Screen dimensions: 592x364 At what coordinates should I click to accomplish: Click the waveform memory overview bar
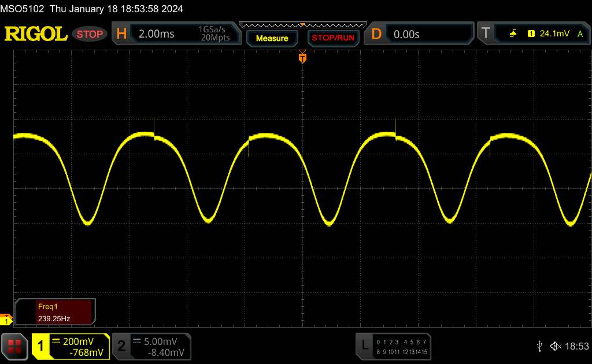(303, 25)
